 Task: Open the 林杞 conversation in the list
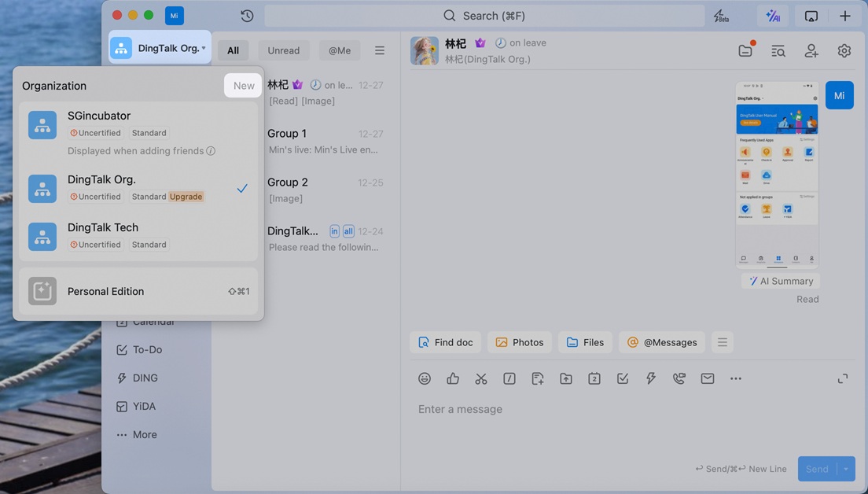coord(325,93)
